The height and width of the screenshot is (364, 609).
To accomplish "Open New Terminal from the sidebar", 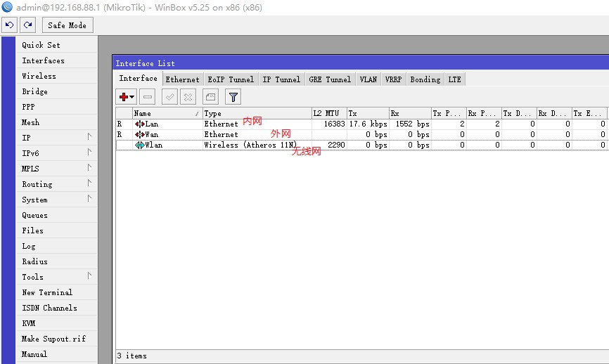I will (46, 292).
